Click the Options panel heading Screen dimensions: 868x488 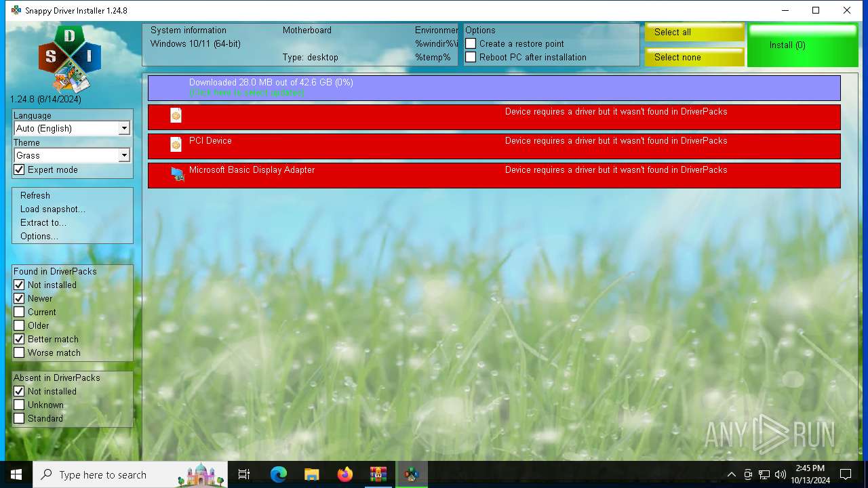click(x=480, y=30)
